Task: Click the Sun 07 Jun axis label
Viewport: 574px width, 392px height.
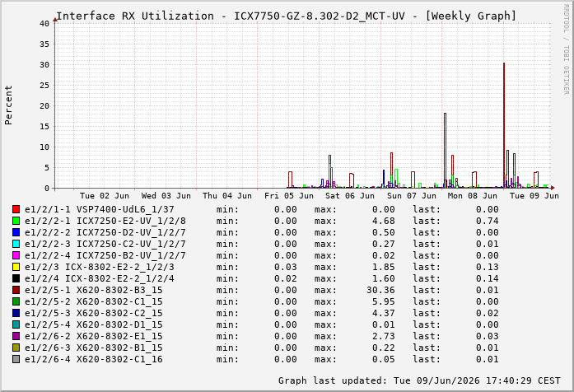Action: (x=412, y=196)
